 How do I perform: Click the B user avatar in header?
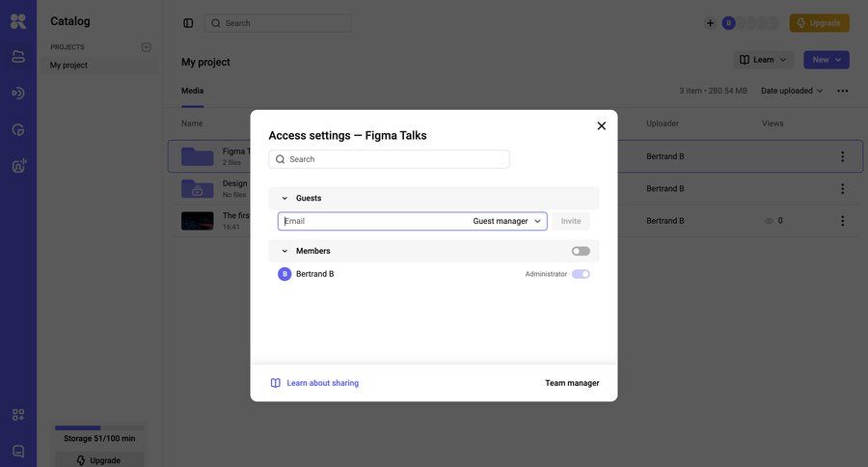pos(728,23)
